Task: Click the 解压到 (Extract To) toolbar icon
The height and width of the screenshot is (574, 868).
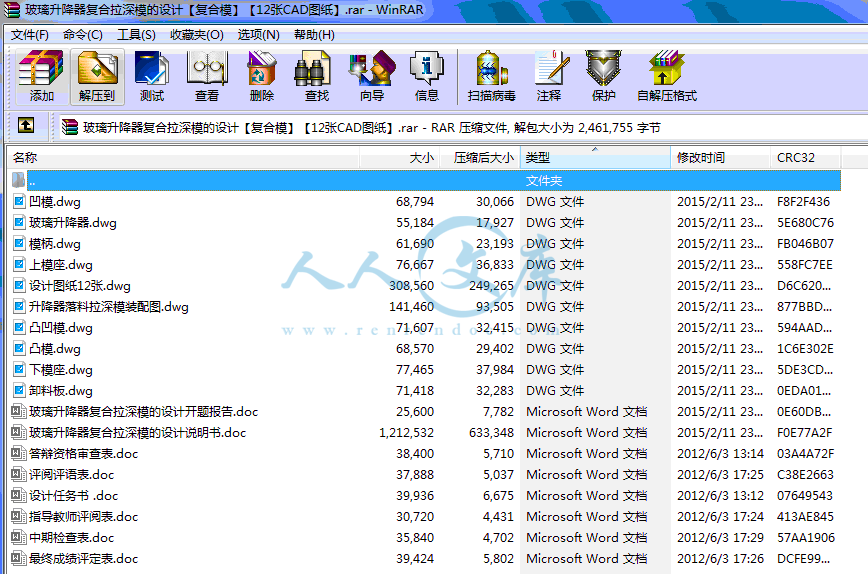Action: click(97, 76)
